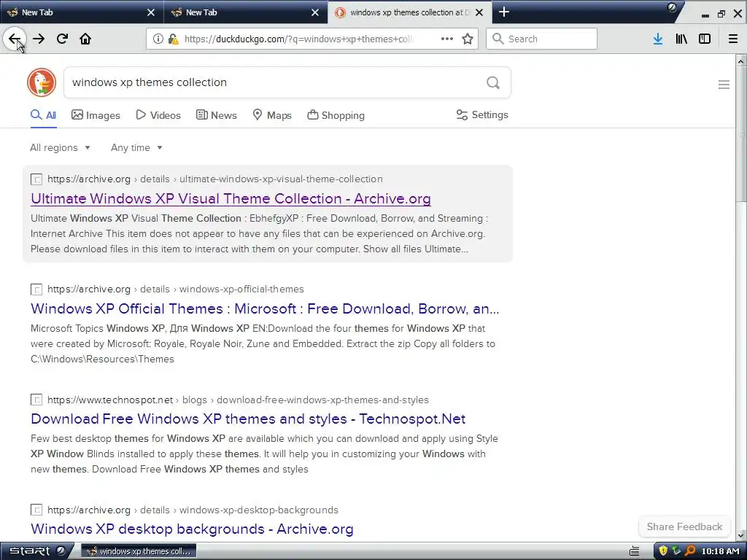Click the orange magnifier tray icon
This screenshot has height=560, width=747.
[x=690, y=551]
